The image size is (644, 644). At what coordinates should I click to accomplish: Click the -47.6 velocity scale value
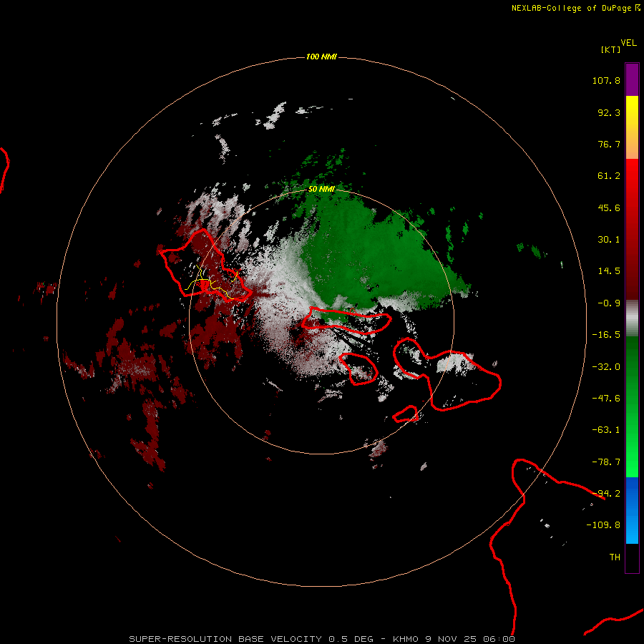(x=606, y=399)
